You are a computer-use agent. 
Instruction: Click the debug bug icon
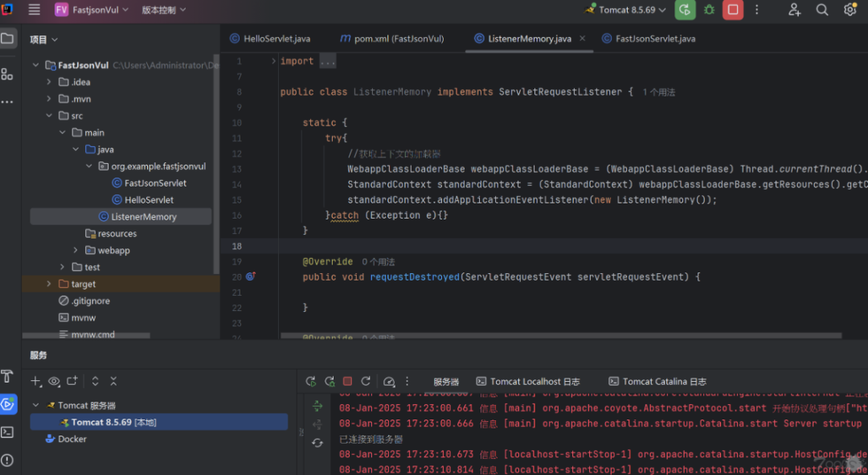coord(709,10)
